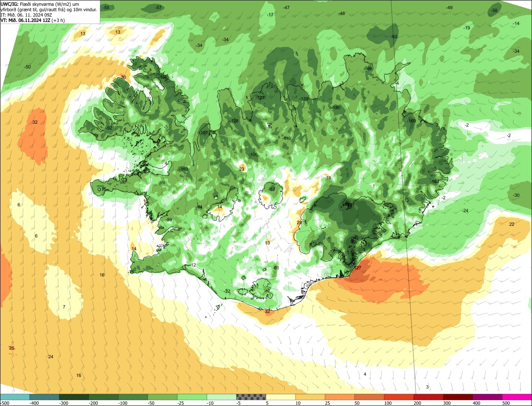This screenshot has height=406, width=532.
Task: Click the "-127" value in north Iceland
Action: [261, 98]
